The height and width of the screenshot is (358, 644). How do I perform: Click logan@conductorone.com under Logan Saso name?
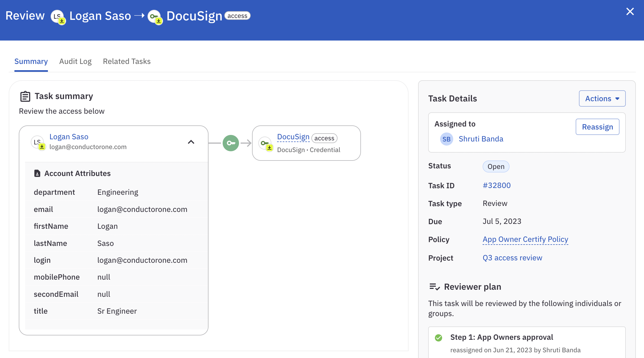(88, 147)
